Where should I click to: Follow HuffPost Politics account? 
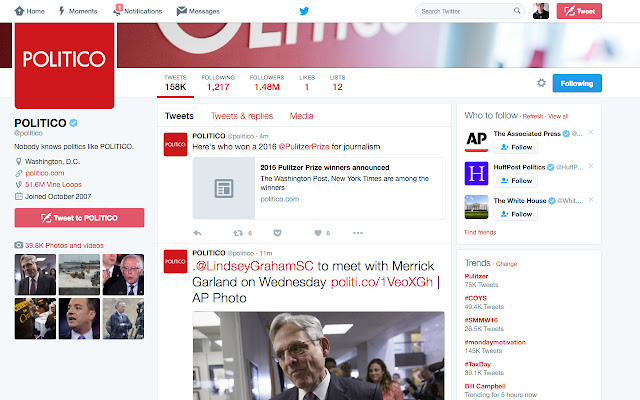pos(516,180)
